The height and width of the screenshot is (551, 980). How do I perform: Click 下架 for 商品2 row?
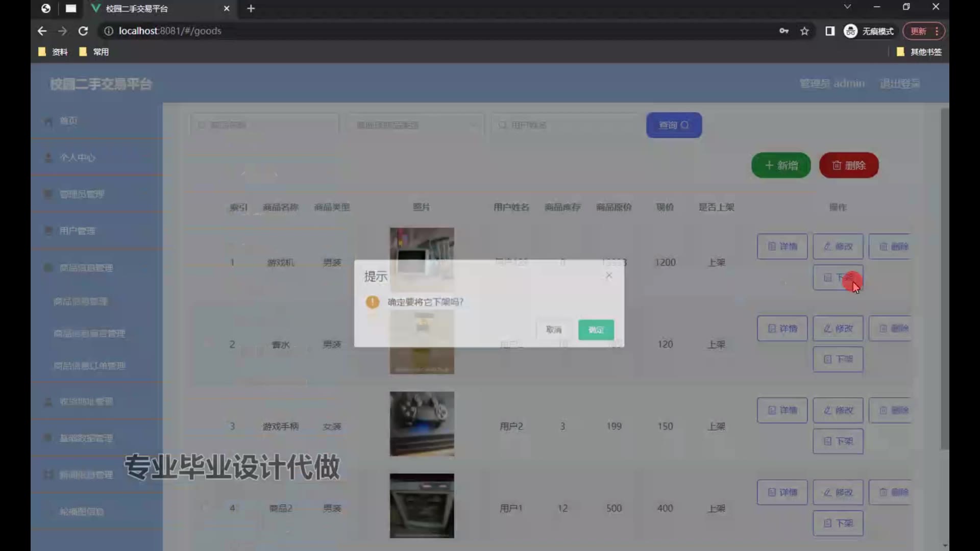(x=838, y=523)
